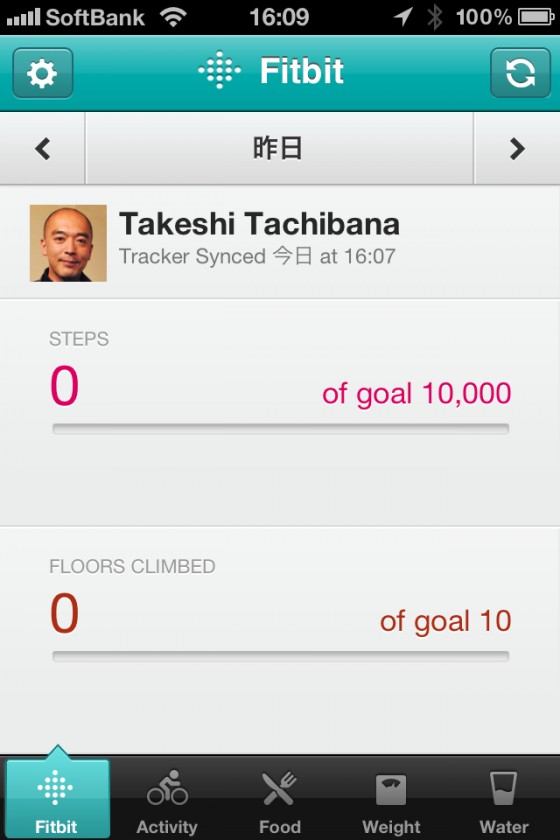Open the Water glass tab
The height and width of the screenshot is (840, 560).
click(504, 800)
